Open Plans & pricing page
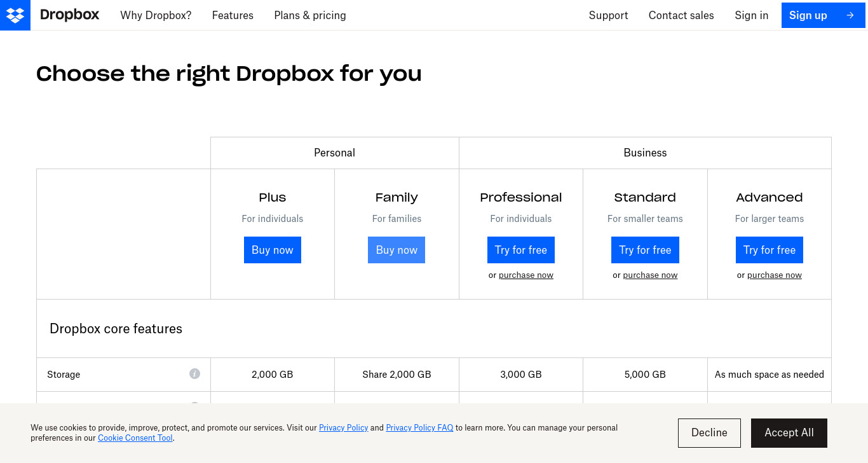The height and width of the screenshot is (463, 868). [310, 15]
